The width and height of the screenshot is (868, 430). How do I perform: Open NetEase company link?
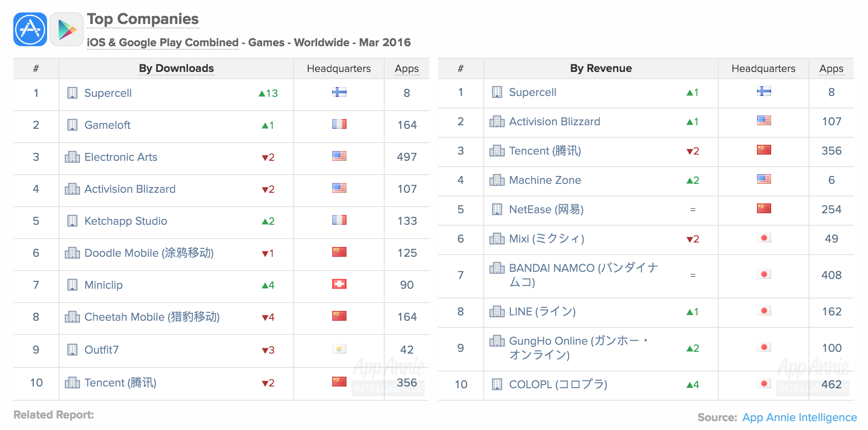point(546,210)
